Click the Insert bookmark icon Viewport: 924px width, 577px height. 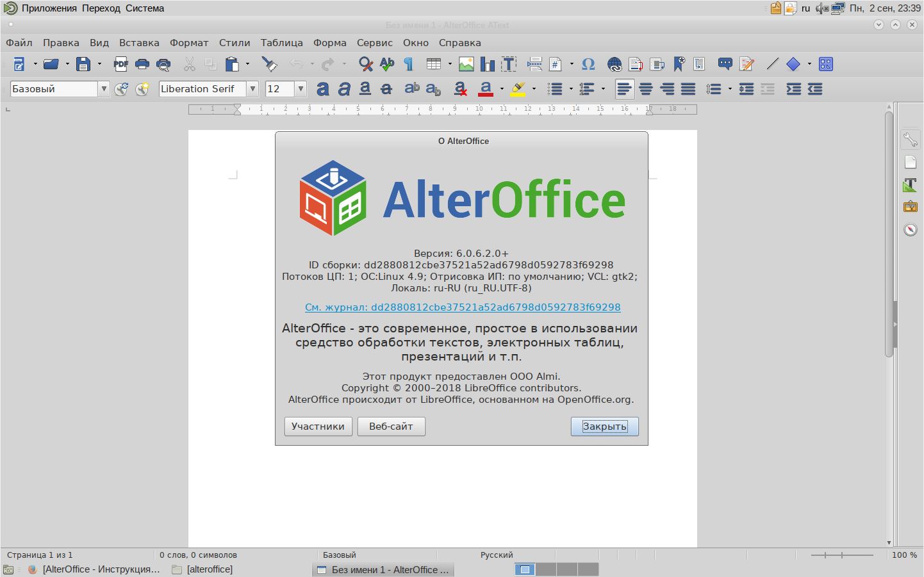pyautogui.click(x=679, y=64)
